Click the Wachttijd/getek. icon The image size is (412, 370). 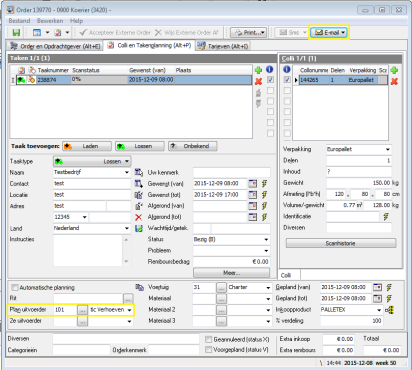[139, 228]
